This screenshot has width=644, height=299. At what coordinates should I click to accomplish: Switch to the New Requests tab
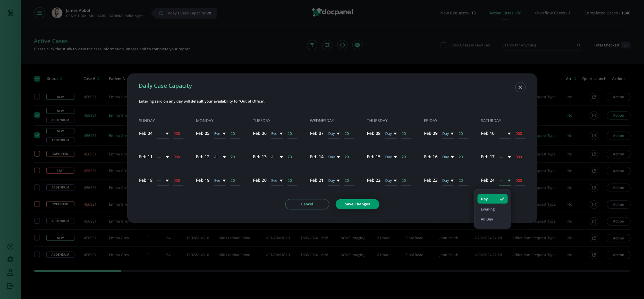click(x=458, y=13)
